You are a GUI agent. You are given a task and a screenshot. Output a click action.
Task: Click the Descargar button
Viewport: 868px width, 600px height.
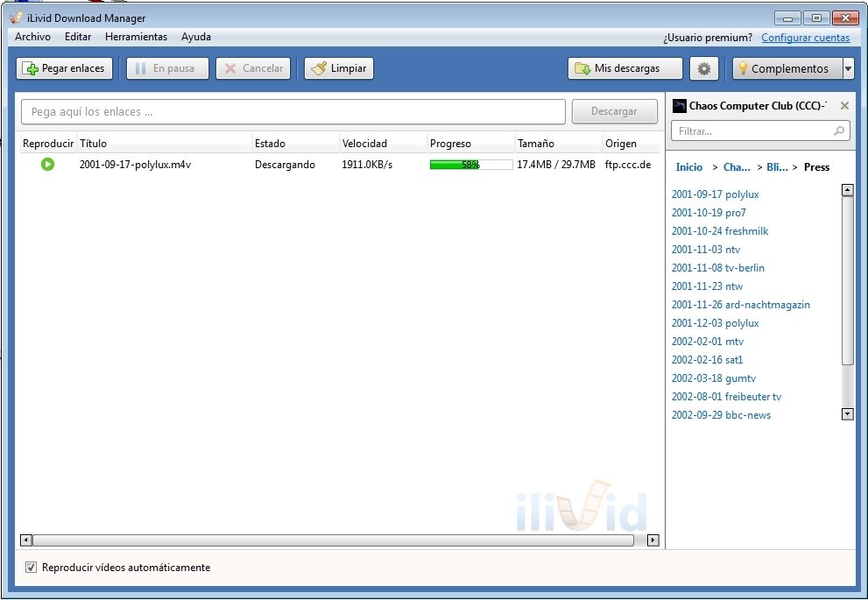pyautogui.click(x=615, y=111)
